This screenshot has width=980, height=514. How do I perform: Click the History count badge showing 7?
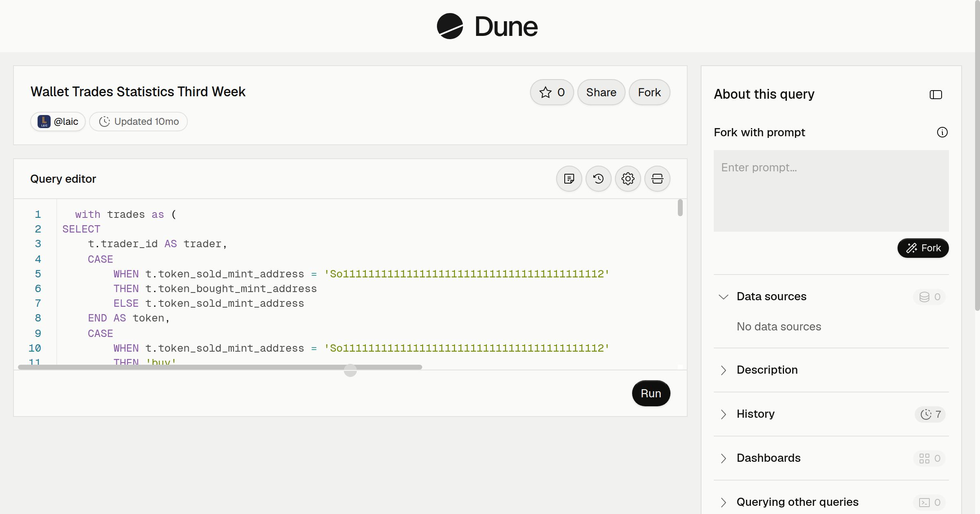point(930,414)
